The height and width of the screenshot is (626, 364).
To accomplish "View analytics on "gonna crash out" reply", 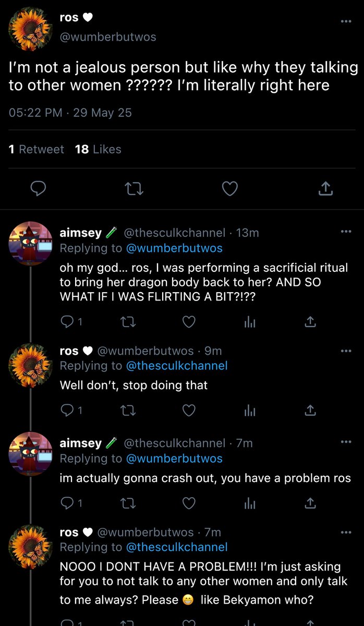I will tap(250, 503).
